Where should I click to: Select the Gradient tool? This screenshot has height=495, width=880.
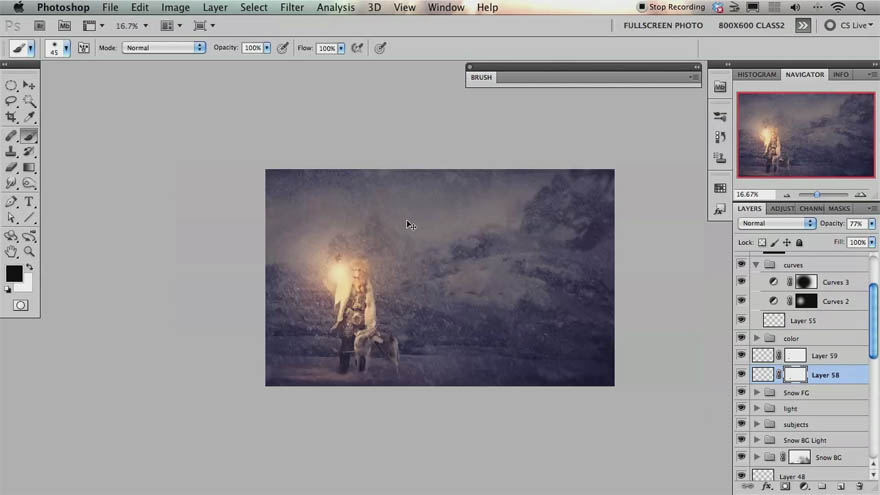click(29, 167)
